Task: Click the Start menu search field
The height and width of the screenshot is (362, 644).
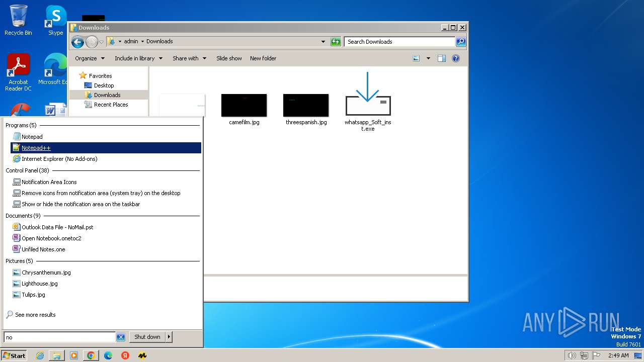Action: click(60, 337)
